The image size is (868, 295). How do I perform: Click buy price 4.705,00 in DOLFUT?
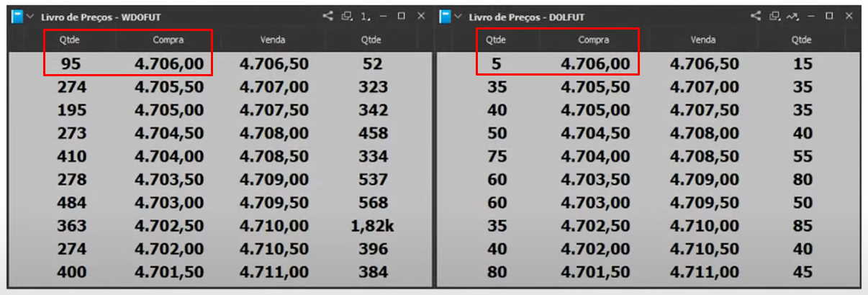pyautogui.click(x=595, y=110)
